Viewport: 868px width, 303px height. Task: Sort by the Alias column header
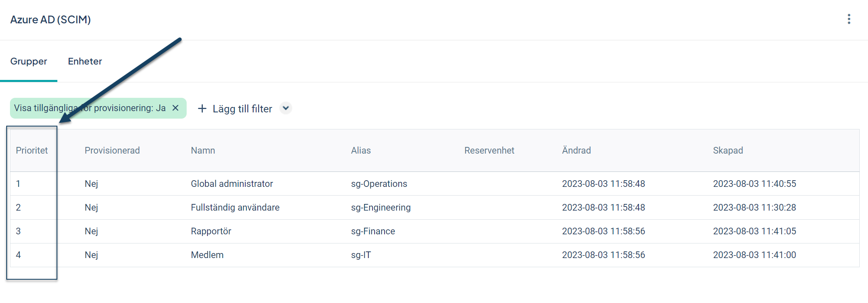tap(361, 150)
